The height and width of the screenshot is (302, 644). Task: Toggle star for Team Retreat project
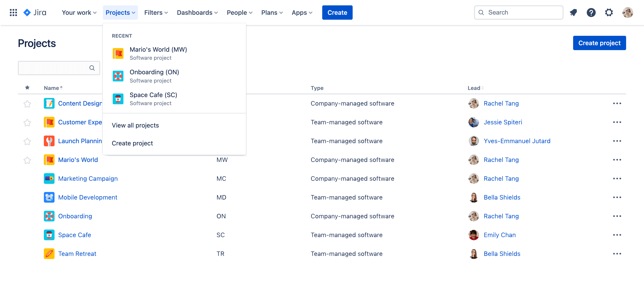point(28,253)
